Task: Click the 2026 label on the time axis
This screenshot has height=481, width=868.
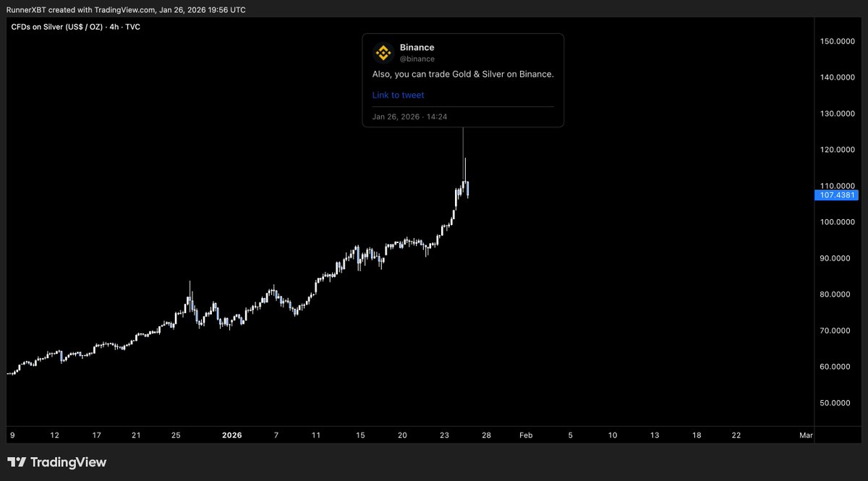Action: (231, 435)
